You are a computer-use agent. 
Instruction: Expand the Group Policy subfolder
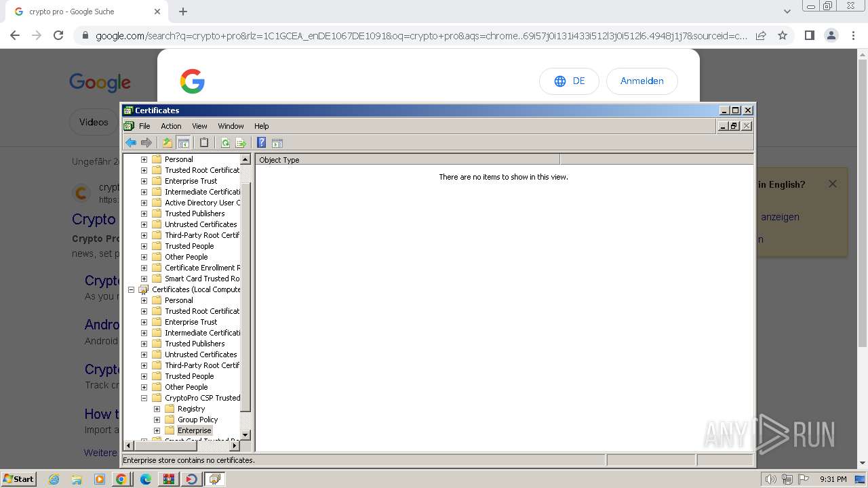(157, 420)
